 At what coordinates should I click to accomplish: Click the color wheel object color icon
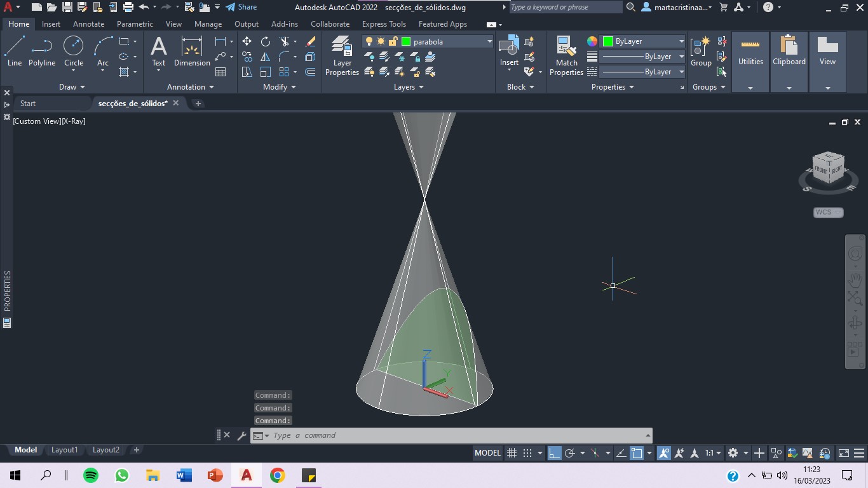pos(592,41)
